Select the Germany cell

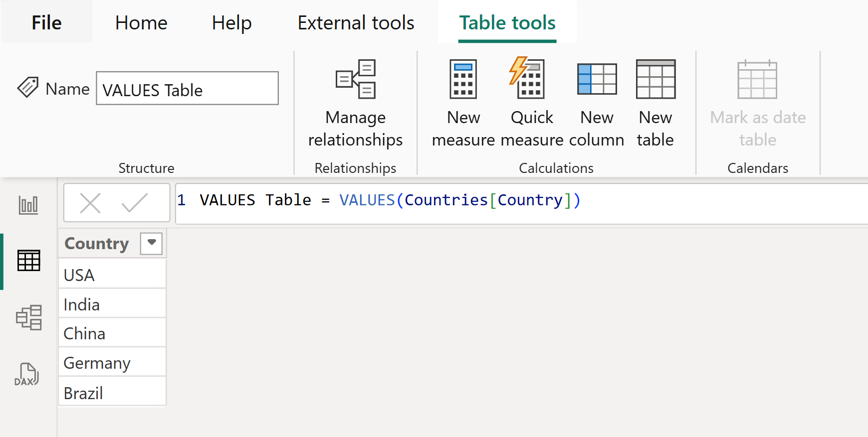[x=112, y=363]
